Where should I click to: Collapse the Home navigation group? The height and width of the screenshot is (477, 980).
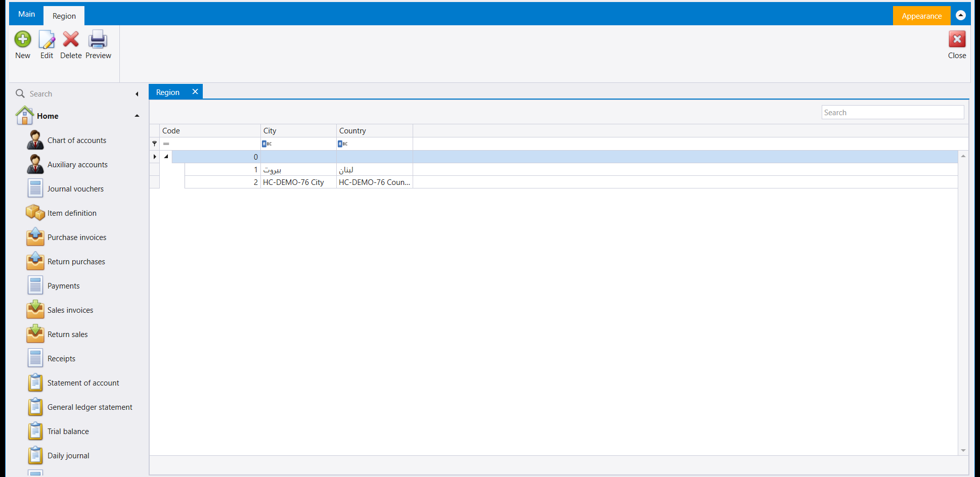coord(137,116)
